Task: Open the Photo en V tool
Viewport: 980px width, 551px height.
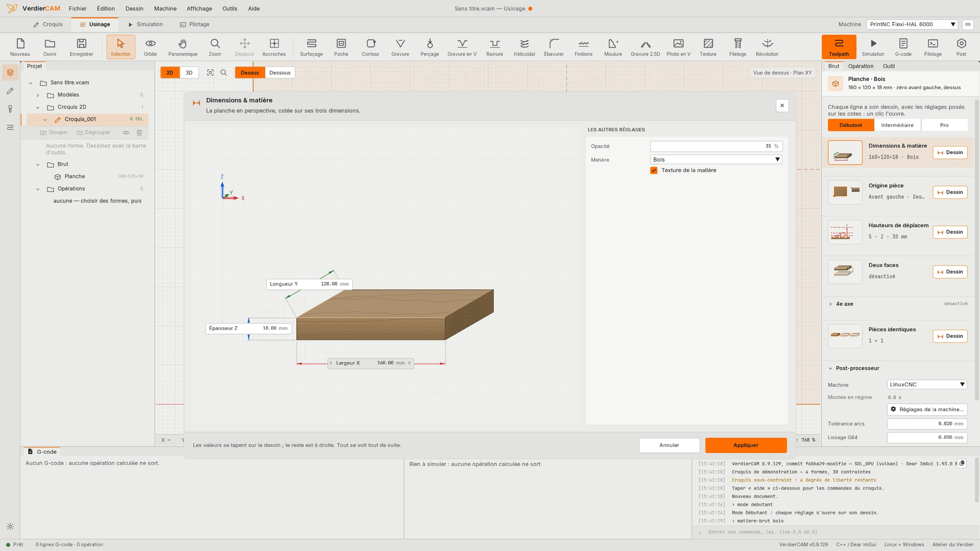Action: point(678,47)
